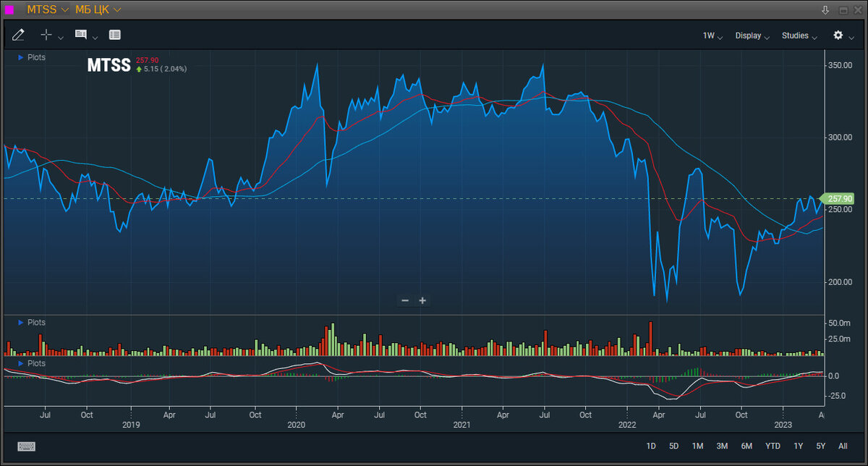Screen dimensions: 868x466
Task: Zoom in chart with plus button
Action: point(422,300)
